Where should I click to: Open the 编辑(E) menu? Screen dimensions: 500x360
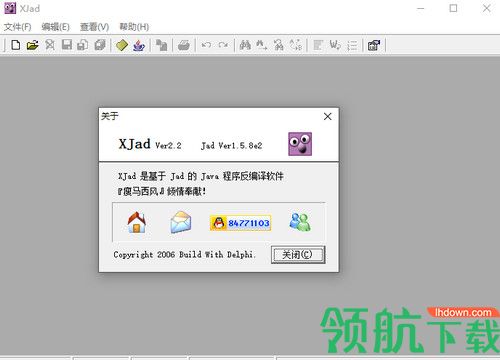(55, 27)
